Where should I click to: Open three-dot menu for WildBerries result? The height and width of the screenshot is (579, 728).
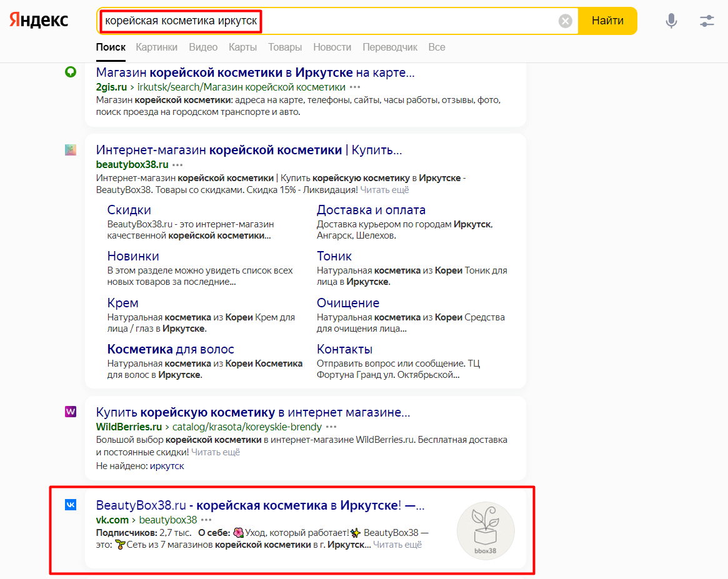point(331,427)
